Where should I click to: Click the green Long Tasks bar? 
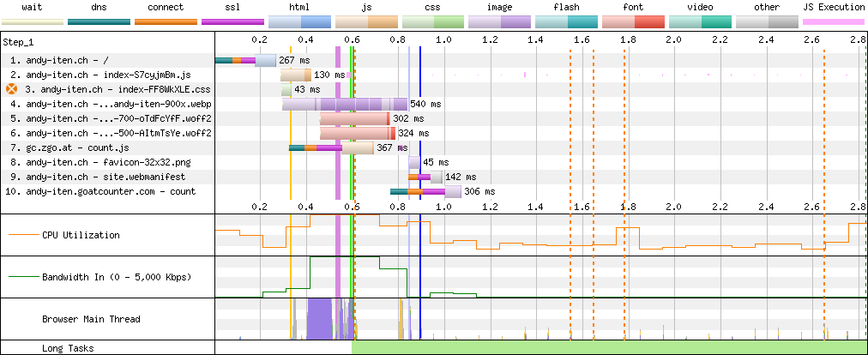610,348
